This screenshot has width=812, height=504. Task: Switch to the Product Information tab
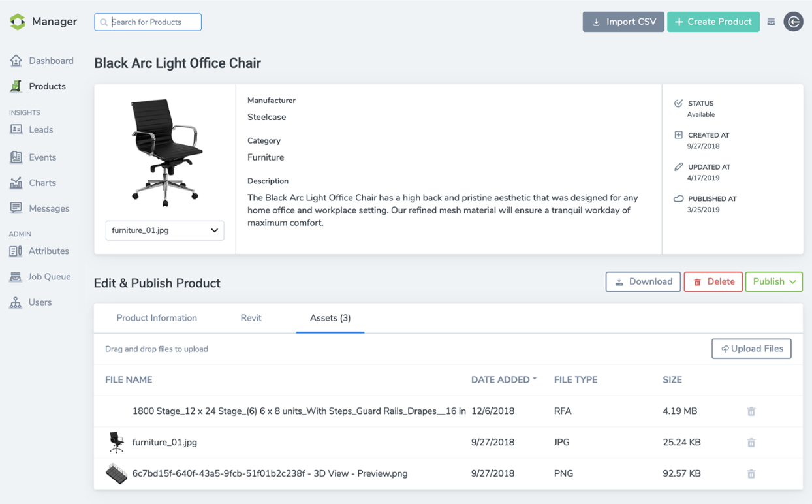point(157,318)
